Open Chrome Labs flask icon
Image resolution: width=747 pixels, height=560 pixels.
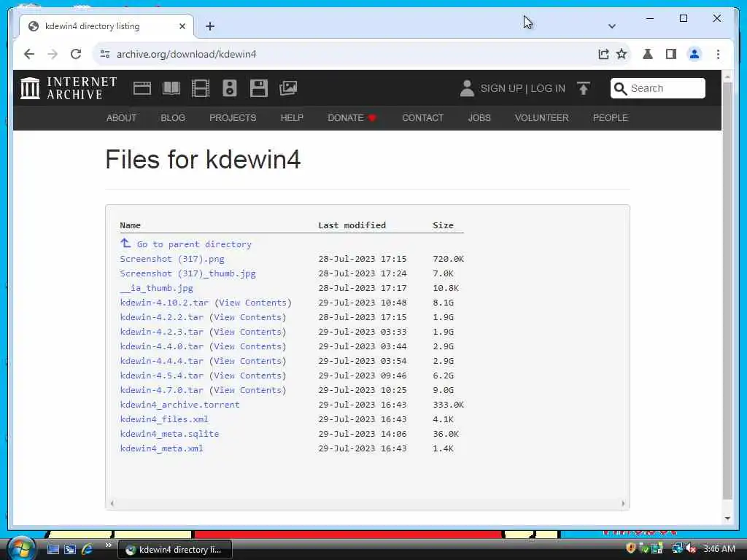(648, 54)
